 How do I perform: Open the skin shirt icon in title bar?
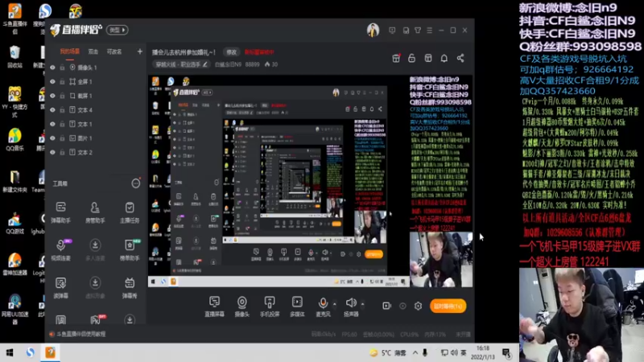[418, 31]
